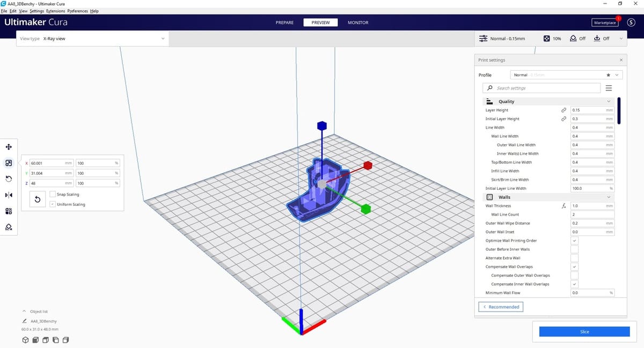Click the infill 10% indicator icon

546,39
